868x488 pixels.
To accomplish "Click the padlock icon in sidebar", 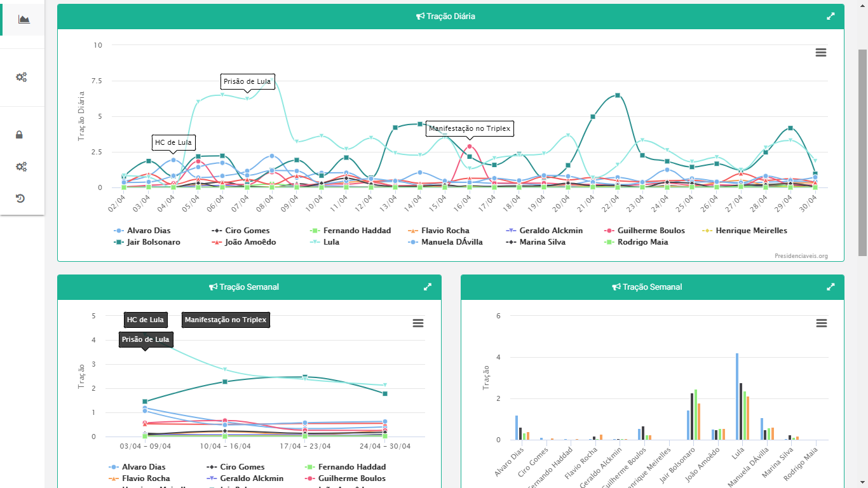I will coord(20,135).
